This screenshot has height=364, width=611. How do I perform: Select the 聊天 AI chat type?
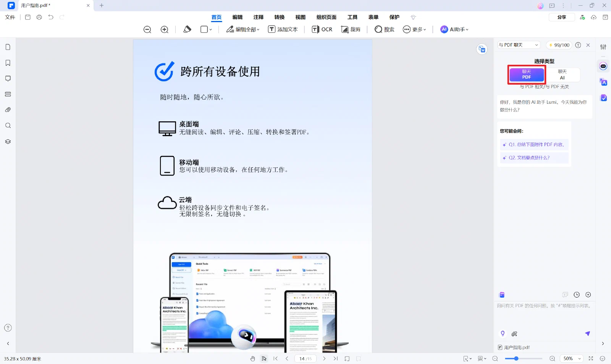point(562,74)
